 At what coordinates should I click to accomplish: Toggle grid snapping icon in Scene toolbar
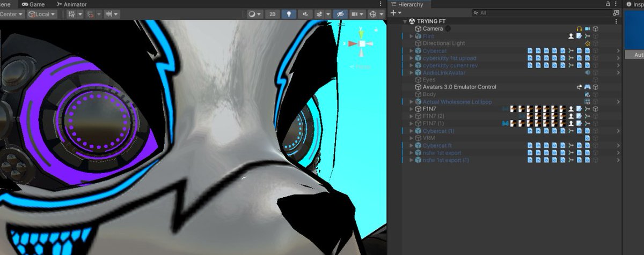click(71, 14)
